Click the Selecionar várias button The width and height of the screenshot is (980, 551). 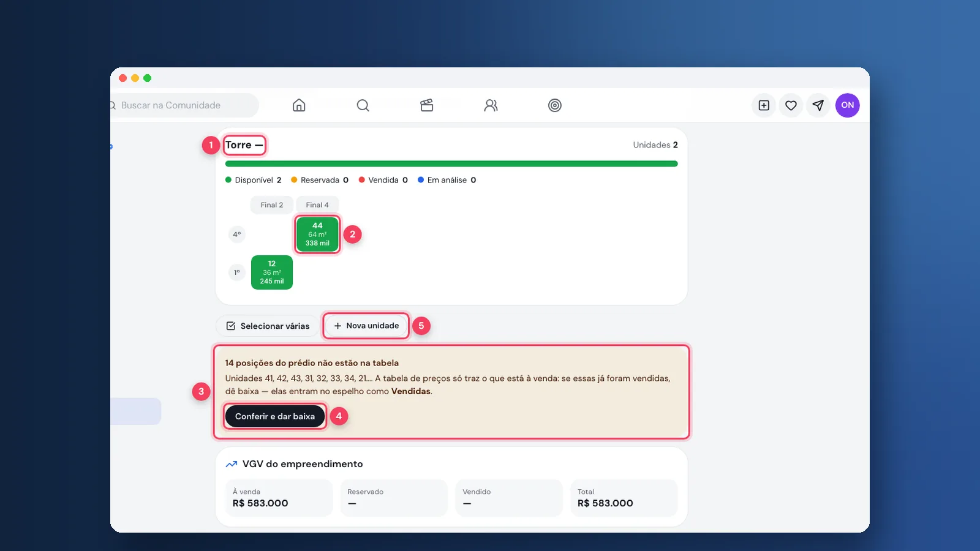click(268, 326)
